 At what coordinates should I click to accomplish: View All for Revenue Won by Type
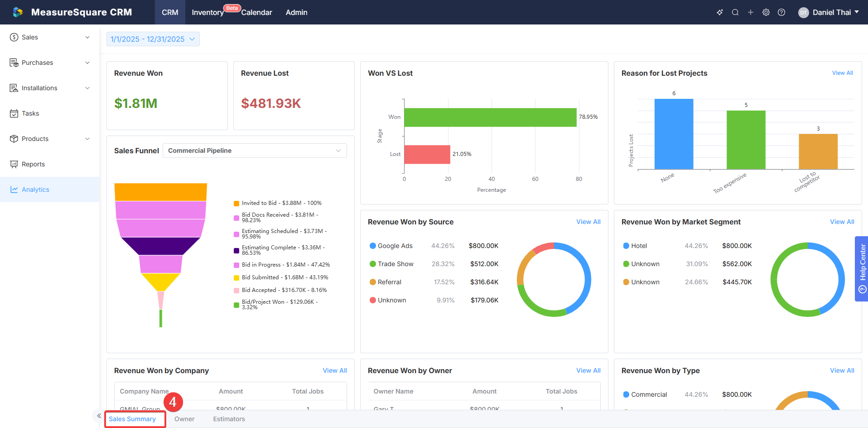click(842, 370)
